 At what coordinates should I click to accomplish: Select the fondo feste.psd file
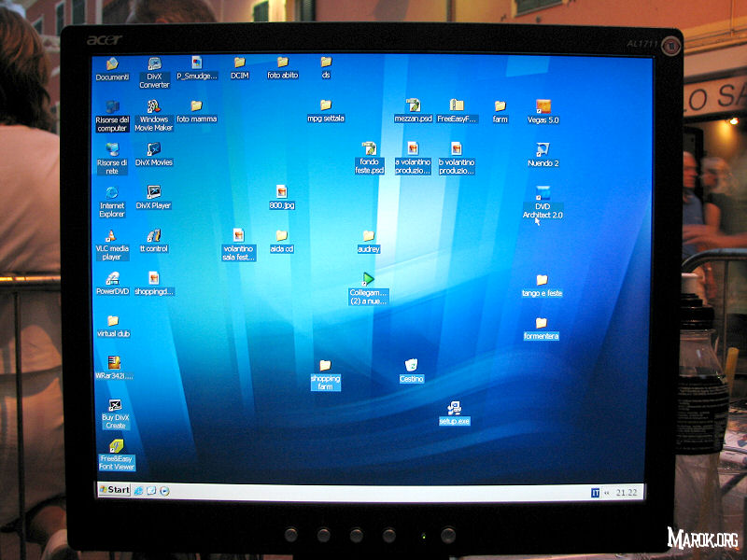click(x=369, y=158)
